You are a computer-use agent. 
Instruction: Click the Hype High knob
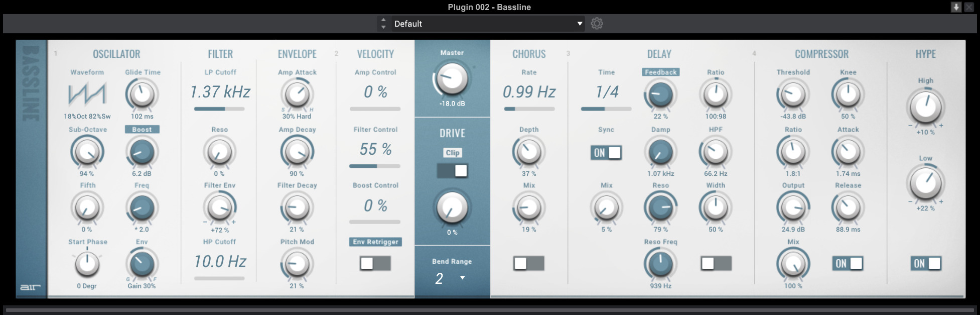926,107
